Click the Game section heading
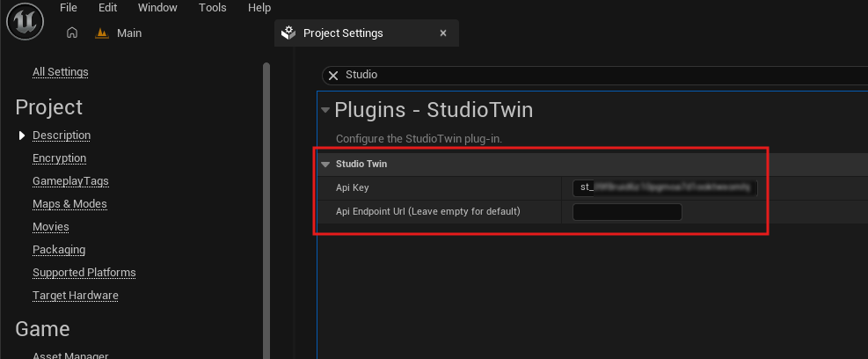The width and height of the screenshot is (868, 359). click(42, 329)
